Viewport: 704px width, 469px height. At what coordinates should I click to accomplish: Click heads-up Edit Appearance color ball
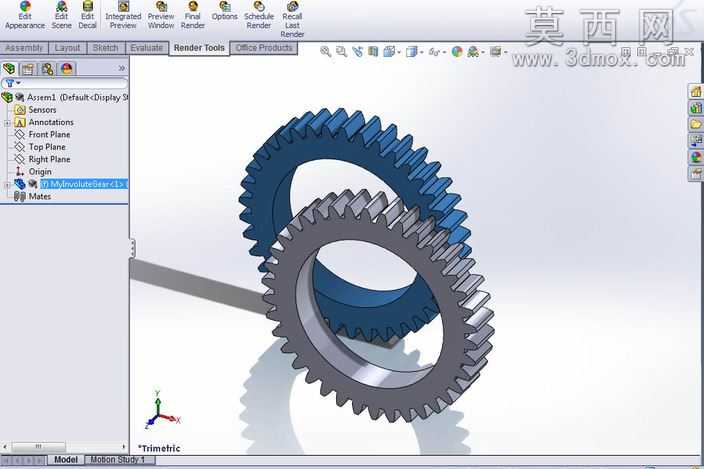[x=457, y=52]
